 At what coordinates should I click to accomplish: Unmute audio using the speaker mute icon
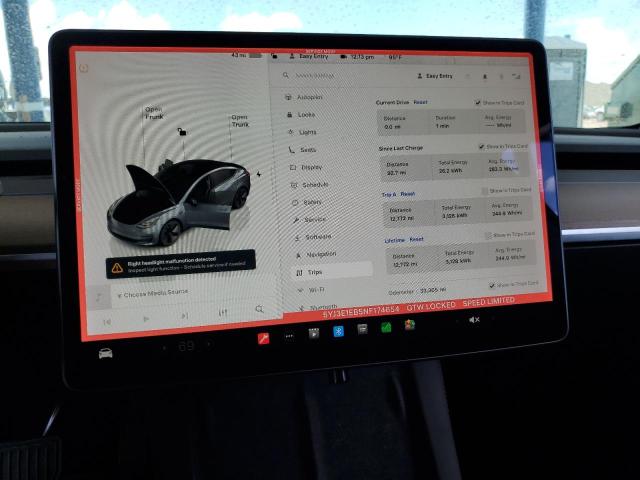(474, 320)
